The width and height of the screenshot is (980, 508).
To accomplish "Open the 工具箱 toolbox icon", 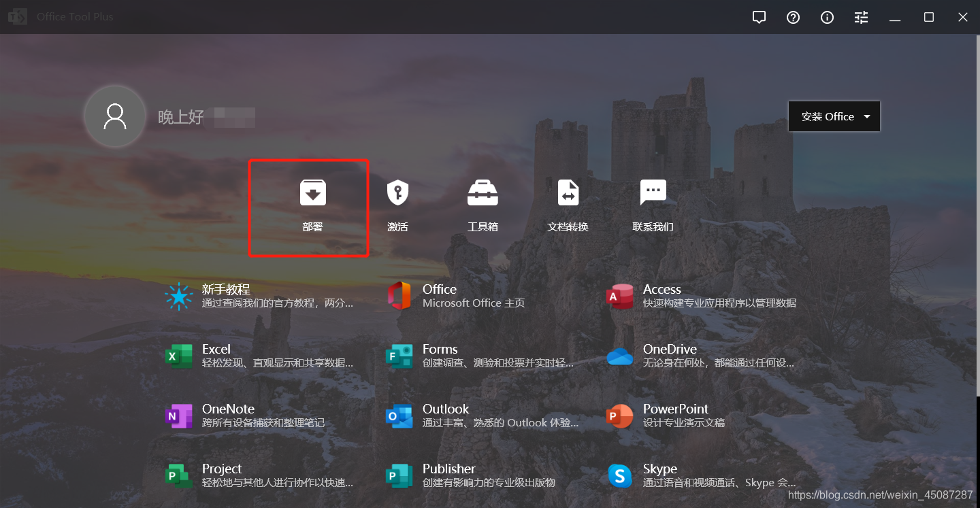I will [x=483, y=192].
